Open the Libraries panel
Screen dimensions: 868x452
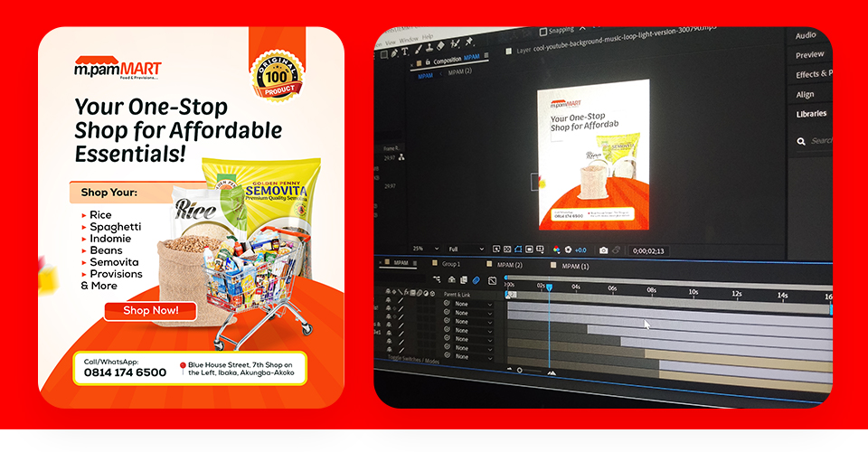click(x=811, y=114)
